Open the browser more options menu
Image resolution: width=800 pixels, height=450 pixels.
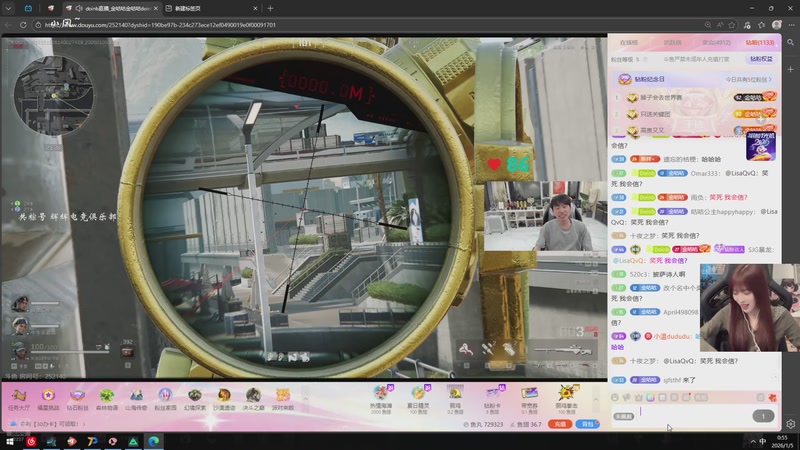click(x=791, y=24)
